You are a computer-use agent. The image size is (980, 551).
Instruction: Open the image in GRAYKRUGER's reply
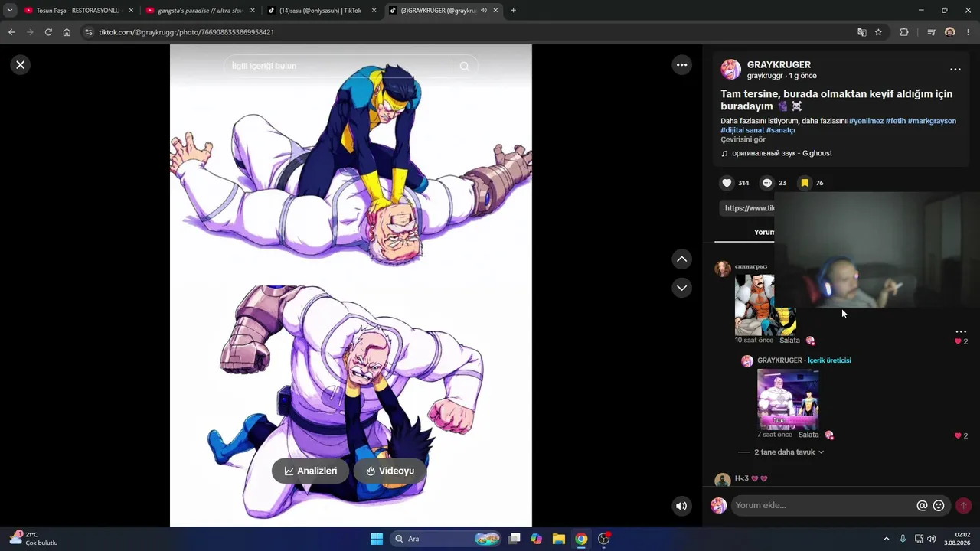coord(788,399)
